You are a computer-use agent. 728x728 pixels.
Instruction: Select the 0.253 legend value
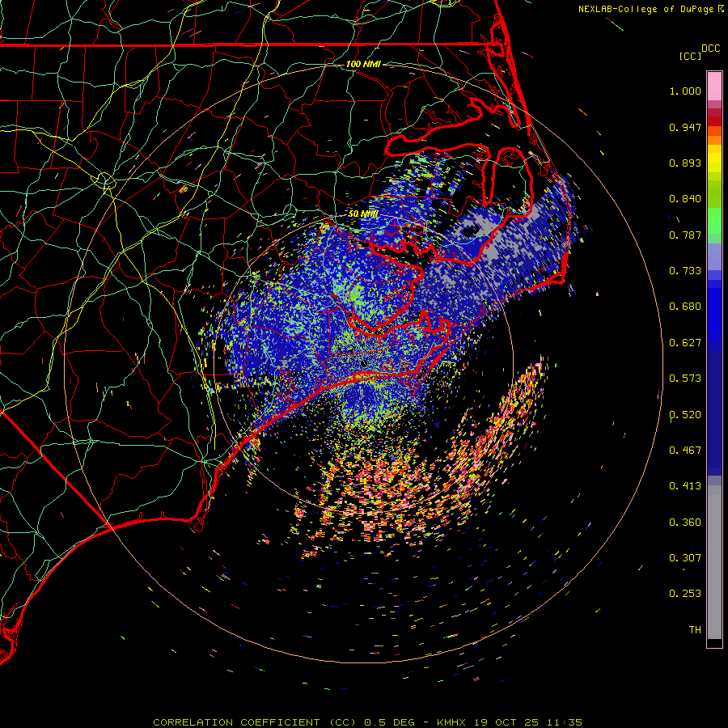tap(685, 594)
